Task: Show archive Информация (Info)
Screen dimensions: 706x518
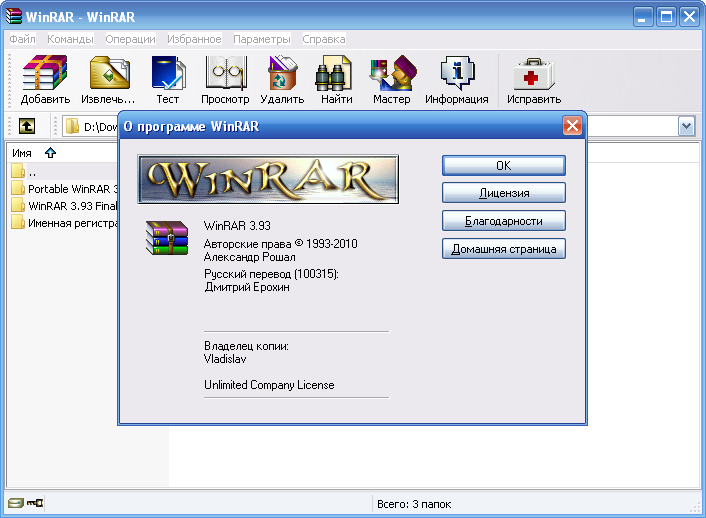Action: click(457, 80)
